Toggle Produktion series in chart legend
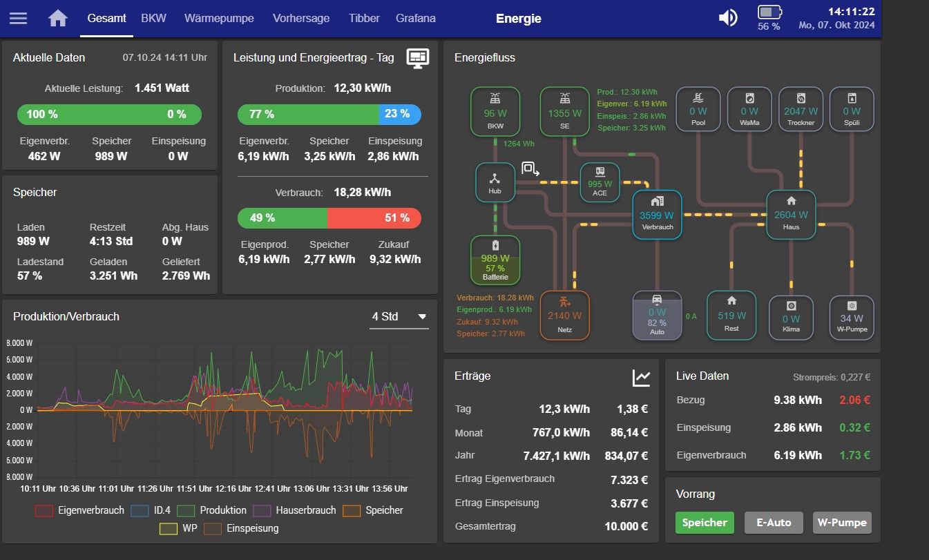Image resolution: width=929 pixels, height=560 pixels. coord(211,510)
